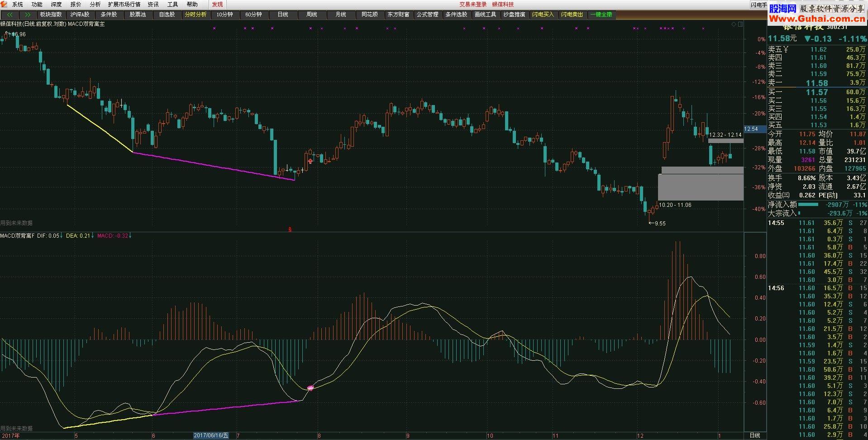Click 一键全撤 cancel all orders button
The width and height of the screenshot is (868, 440).
(x=601, y=14)
